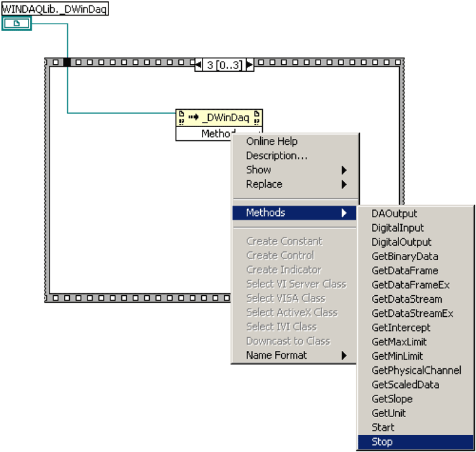Go to previous sequence frame arrow

199,65
